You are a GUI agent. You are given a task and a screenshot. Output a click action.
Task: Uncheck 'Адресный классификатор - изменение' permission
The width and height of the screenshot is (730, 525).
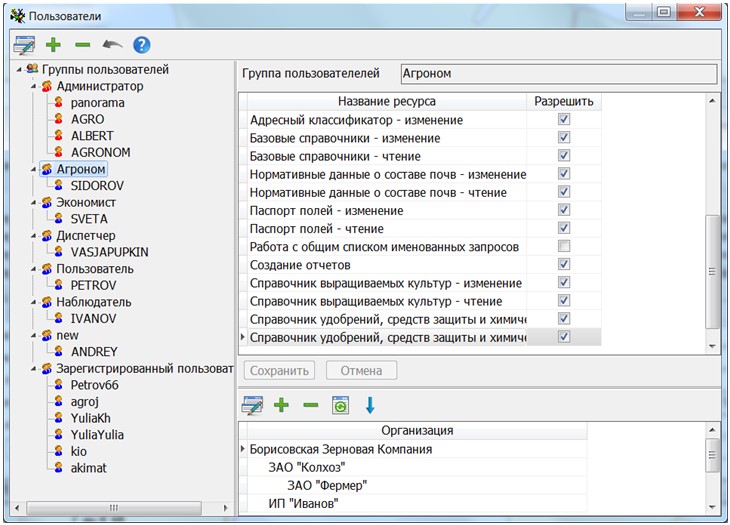point(564,120)
